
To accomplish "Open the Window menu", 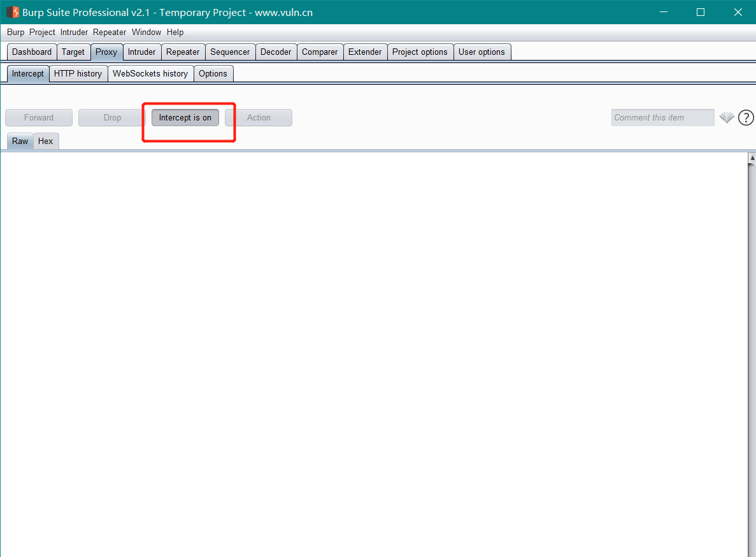I will point(146,33).
